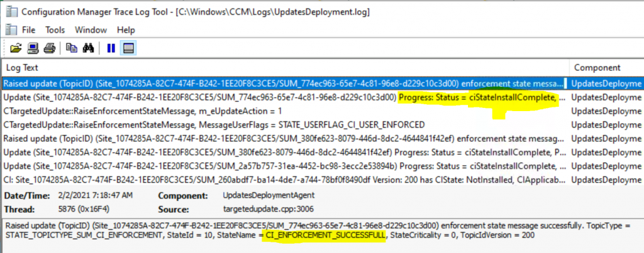This screenshot has height=253, width=644.
Task: Click the Component cell of the m_eUpdateAction row
Action: click(x=606, y=111)
